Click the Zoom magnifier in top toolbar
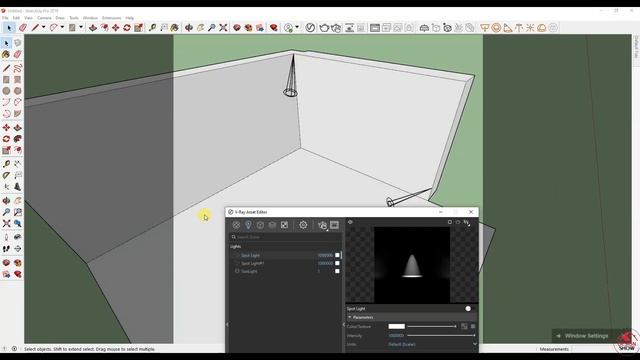This screenshot has height=360, width=640. [x=212, y=28]
